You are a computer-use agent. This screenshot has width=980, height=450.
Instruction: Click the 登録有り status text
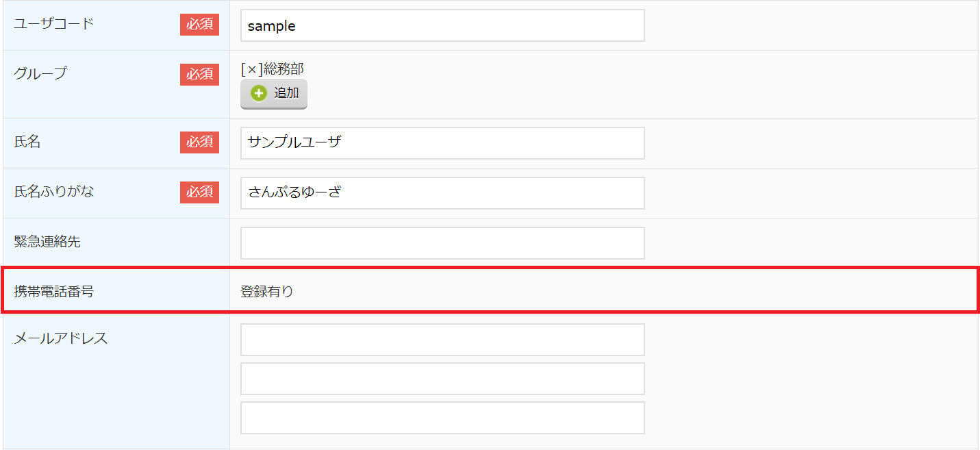(266, 292)
